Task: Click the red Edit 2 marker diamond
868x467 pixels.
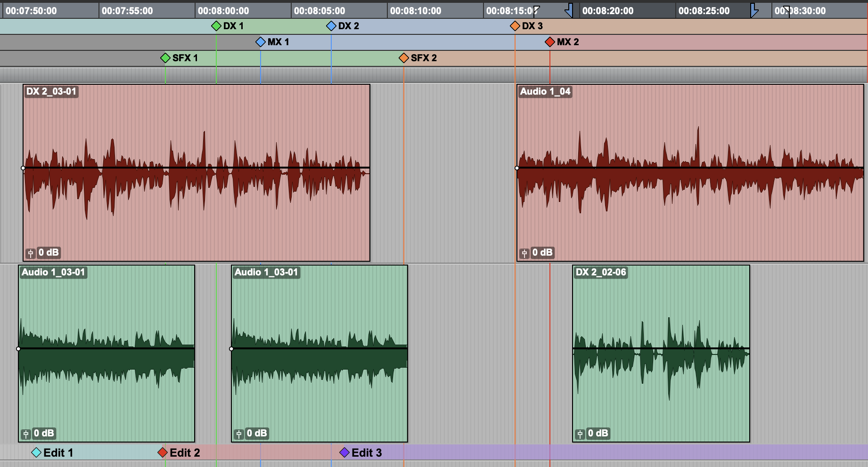Action: (163, 452)
